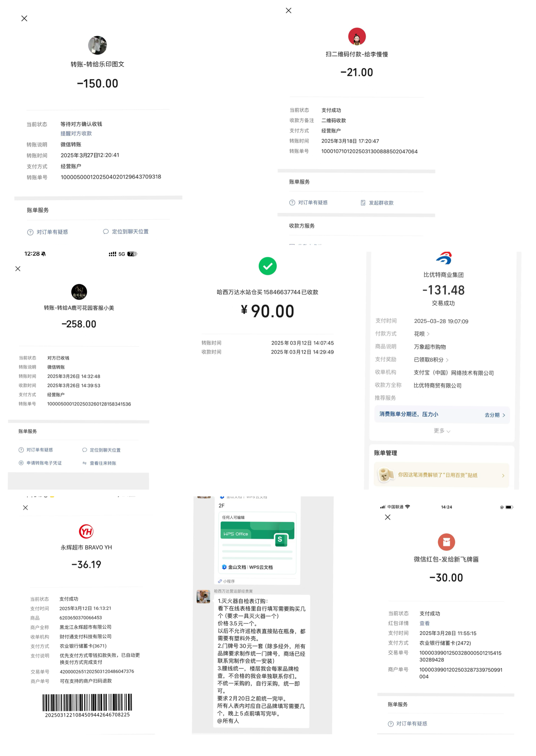Click 对订单有疑惑 under 微信红包 payment
This screenshot has height=756, width=536.
(x=408, y=724)
